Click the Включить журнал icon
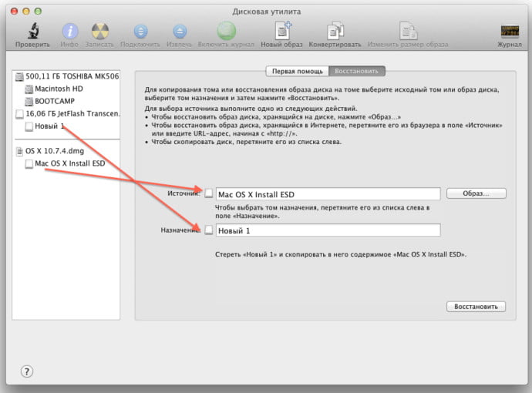532x393 pixels. (226, 31)
